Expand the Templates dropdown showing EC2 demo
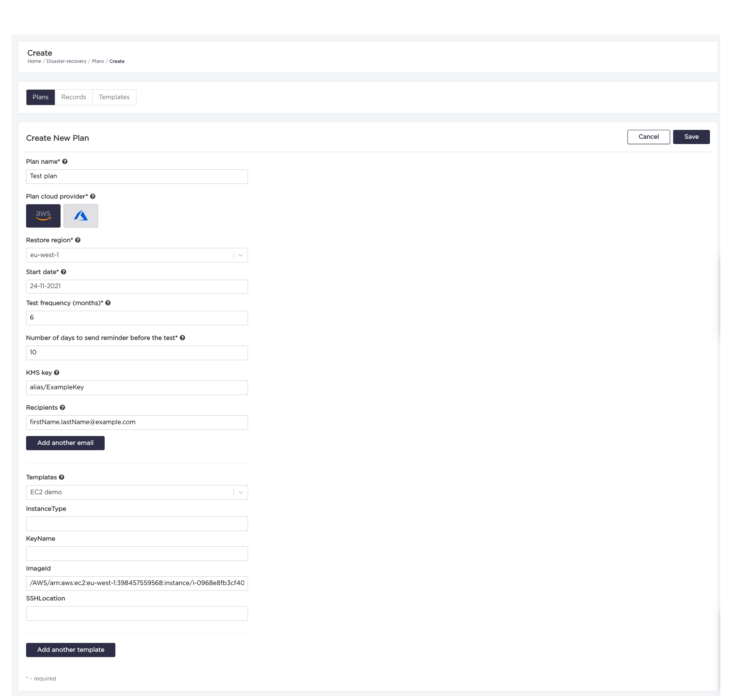This screenshot has width=736, height=700. tap(240, 492)
